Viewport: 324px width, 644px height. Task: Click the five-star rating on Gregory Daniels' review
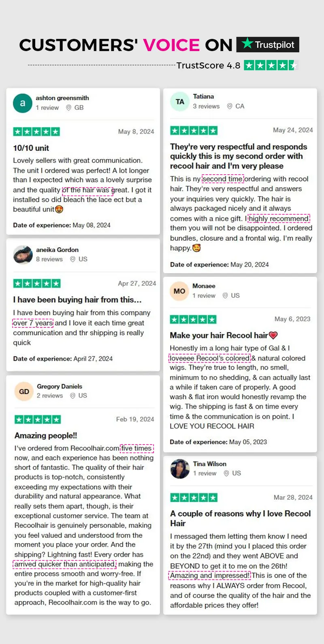(37, 419)
